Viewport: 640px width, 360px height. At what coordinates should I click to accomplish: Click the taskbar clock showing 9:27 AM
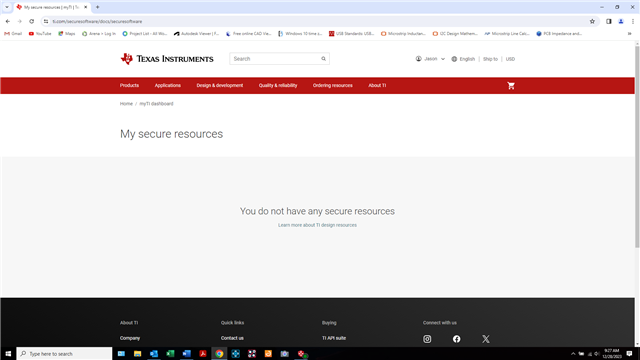click(611, 353)
